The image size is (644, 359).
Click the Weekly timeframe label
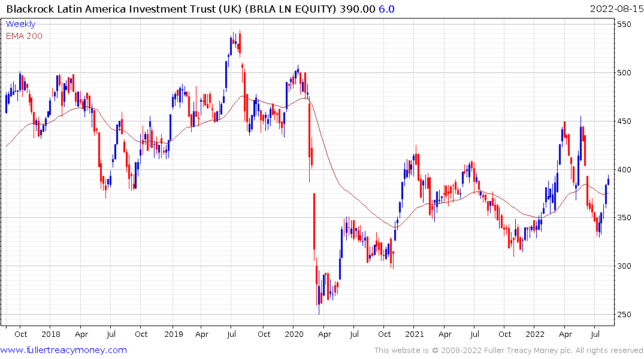20,24
